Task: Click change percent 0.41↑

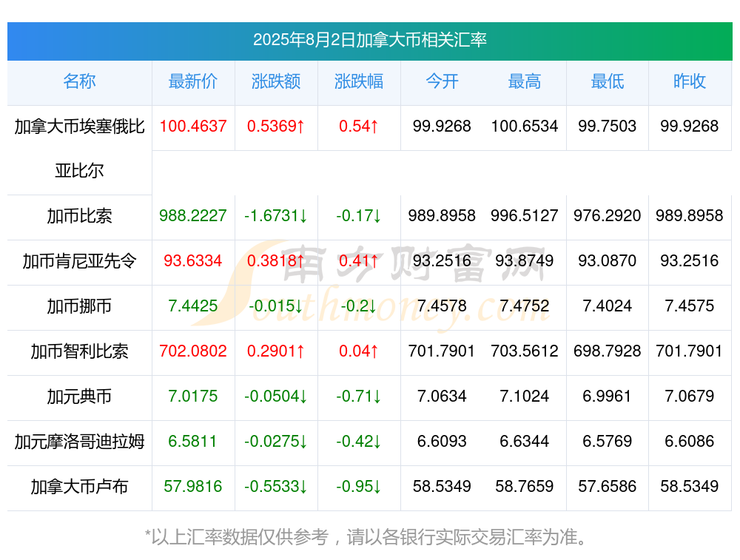Action: tap(359, 261)
